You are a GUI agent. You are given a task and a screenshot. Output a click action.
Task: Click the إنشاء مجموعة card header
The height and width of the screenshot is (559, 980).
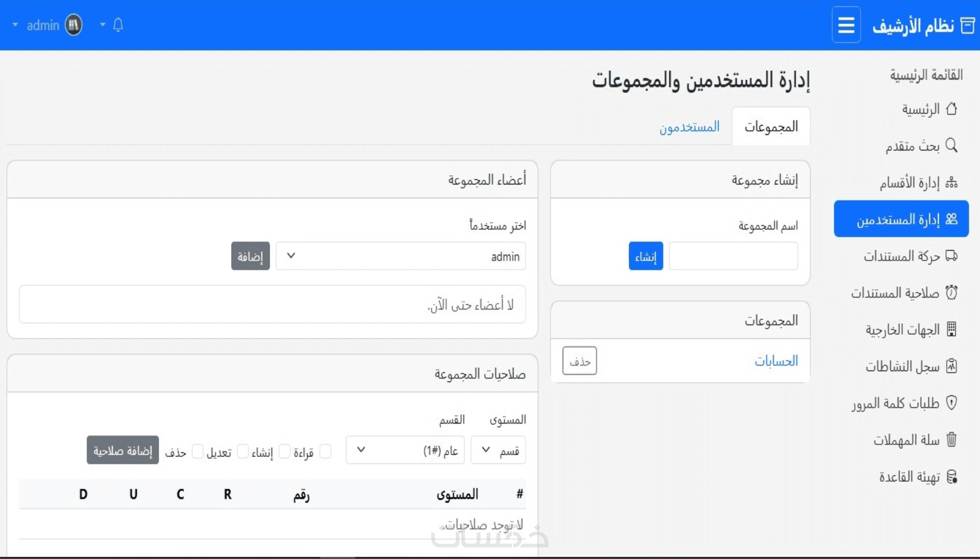click(680, 180)
